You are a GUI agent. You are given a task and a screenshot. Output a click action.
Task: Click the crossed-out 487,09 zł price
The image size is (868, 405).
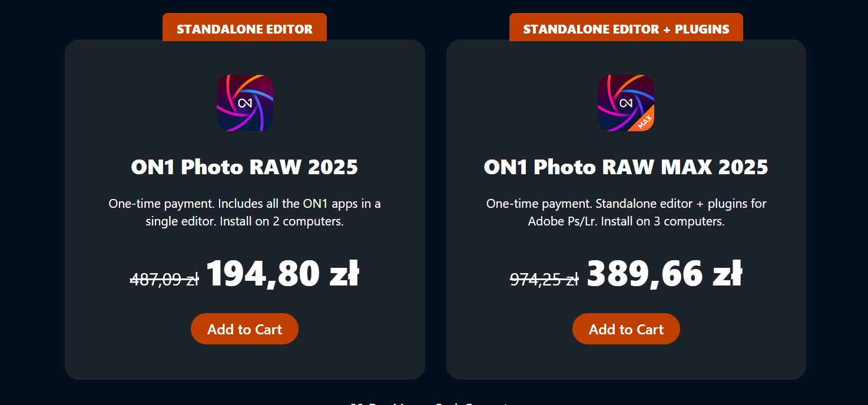(164, 279)
